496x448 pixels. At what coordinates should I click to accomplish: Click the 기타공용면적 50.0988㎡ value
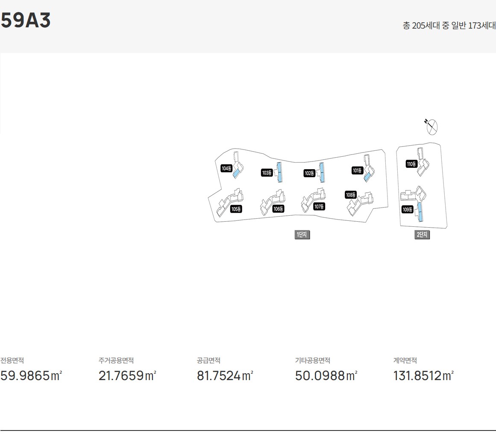click(326, 375)
